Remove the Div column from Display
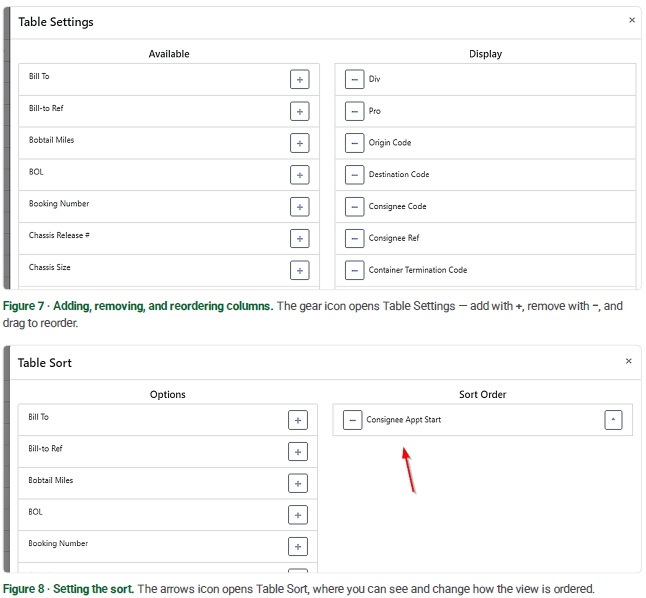646x598 pixels. pos(354,79)
